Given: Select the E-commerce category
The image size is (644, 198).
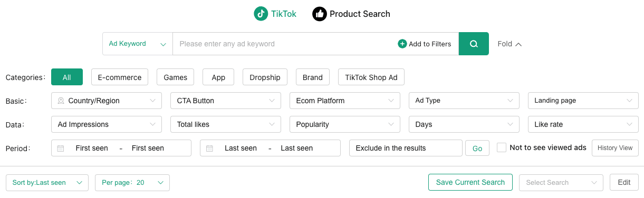Looking at the screenshot, I should click(x=120, y=77).
